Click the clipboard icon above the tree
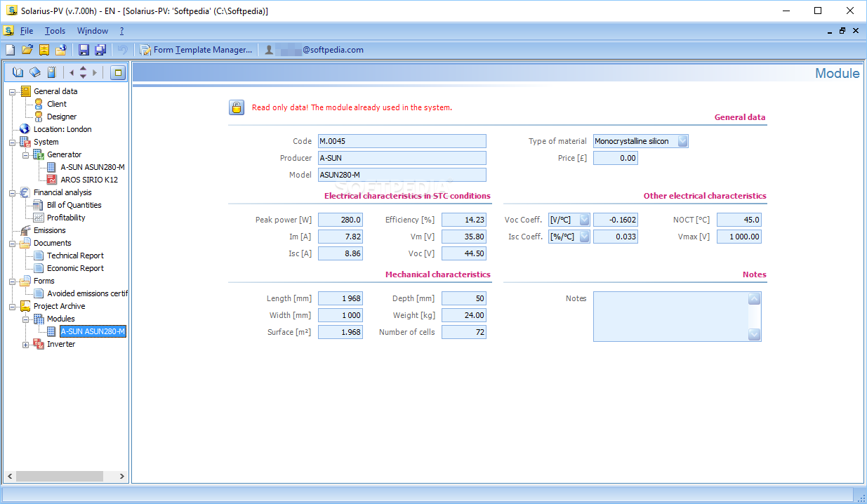The width and height of the screenshot is (867, 504). pyautogui.click(x=51, y=72)
